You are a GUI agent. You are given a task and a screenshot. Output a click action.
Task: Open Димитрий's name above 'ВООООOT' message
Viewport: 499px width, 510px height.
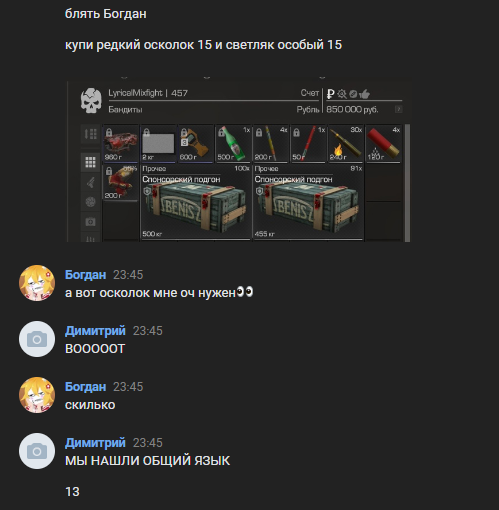point(95,331)
